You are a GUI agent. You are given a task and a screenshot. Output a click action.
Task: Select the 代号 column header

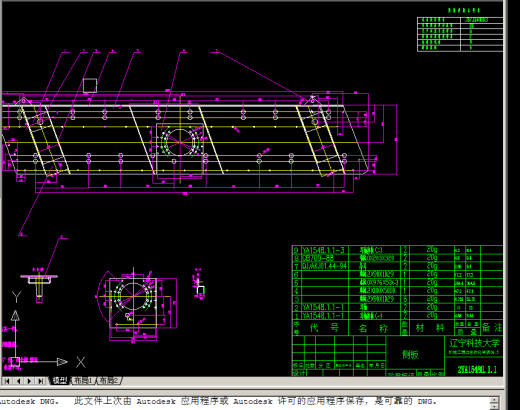click(324, 328)
